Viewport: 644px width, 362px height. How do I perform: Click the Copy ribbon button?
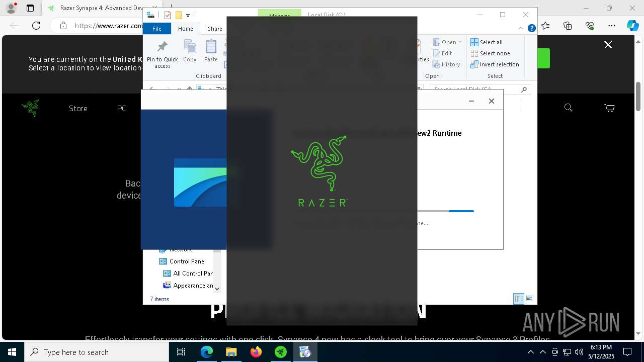point(190,52)
